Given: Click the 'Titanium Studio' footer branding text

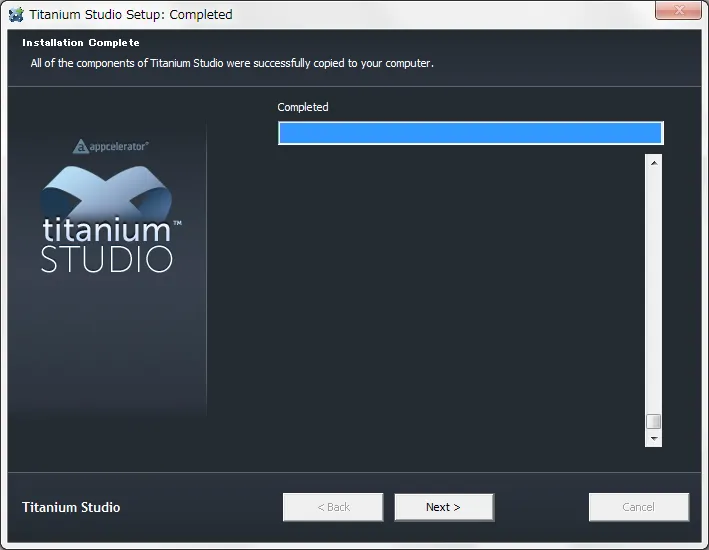Looking at the screenshot, I should pos(71,507).
